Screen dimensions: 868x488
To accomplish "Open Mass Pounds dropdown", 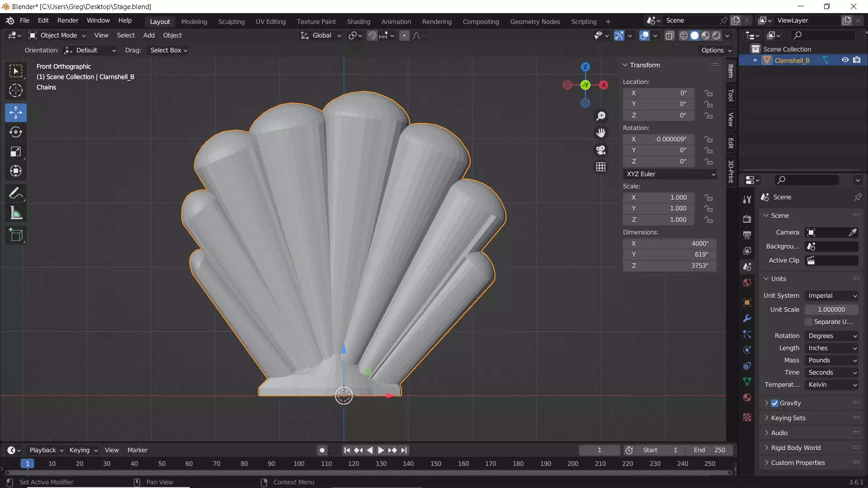I will point(832,360).
